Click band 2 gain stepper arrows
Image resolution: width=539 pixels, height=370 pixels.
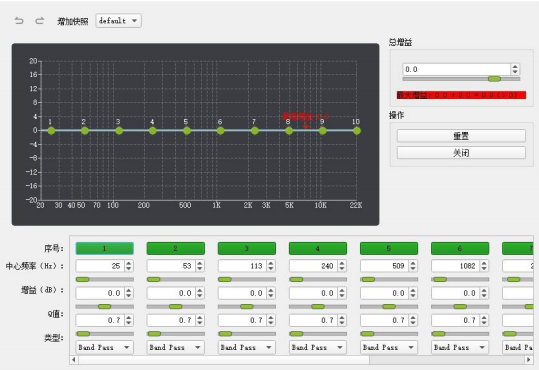click(x=200, y=293)
